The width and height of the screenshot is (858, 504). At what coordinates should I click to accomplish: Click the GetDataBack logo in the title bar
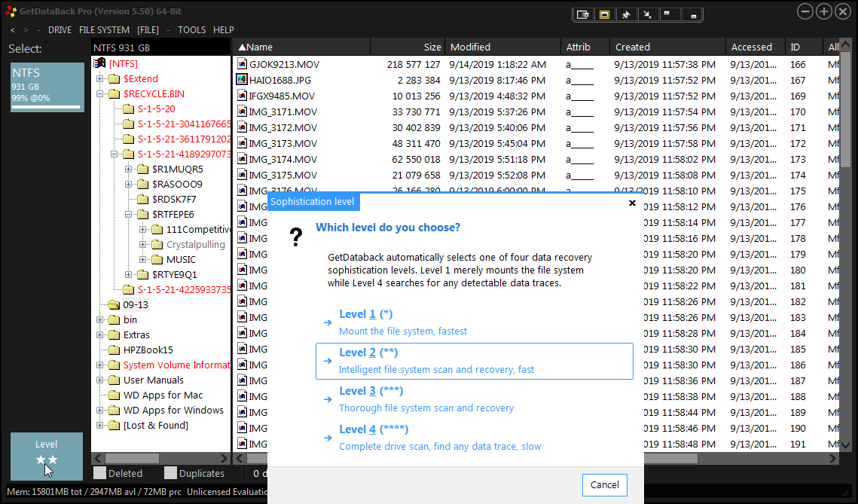(x=11, y=11)
